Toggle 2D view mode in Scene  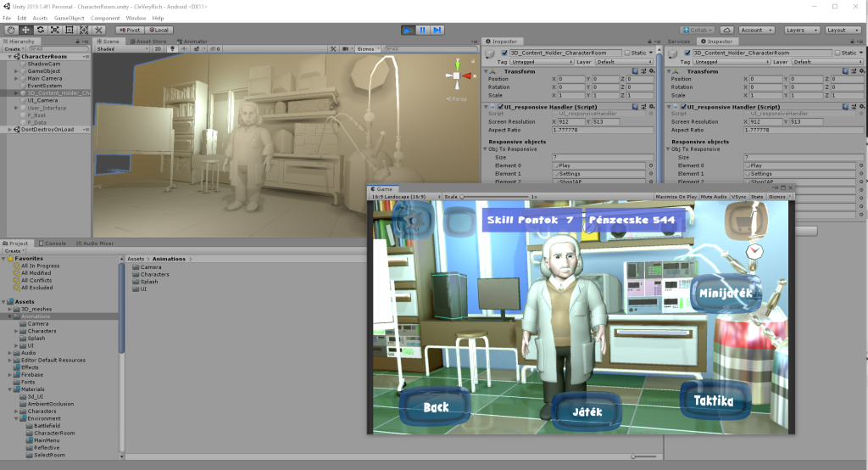coord(158,48)
